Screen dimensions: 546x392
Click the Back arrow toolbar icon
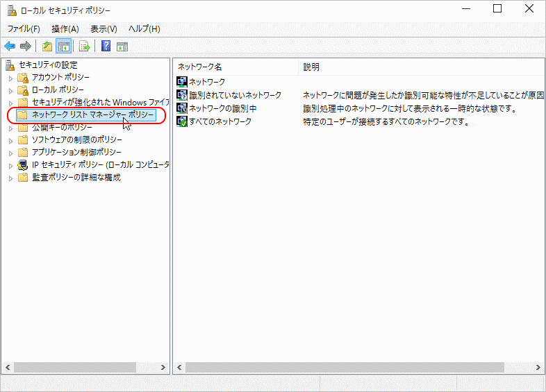point(10,46)
